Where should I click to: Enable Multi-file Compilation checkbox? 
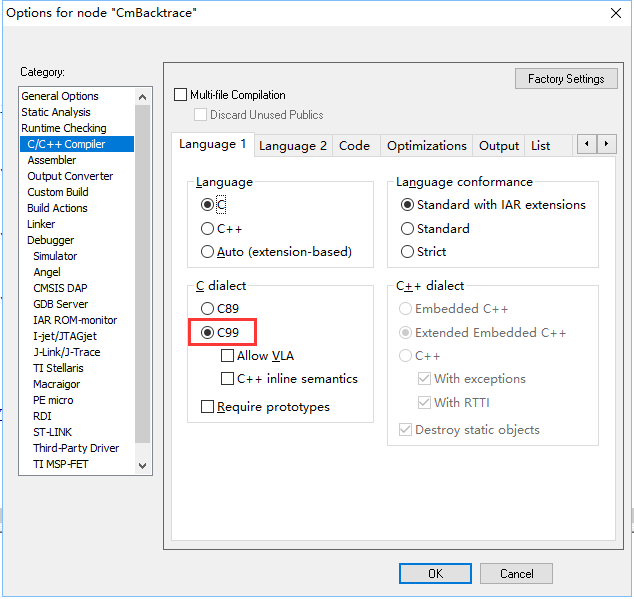coord(181,95)
